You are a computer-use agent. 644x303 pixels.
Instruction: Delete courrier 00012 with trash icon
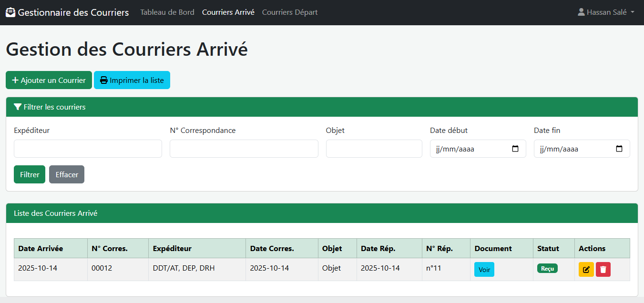(x=603, y=270)
